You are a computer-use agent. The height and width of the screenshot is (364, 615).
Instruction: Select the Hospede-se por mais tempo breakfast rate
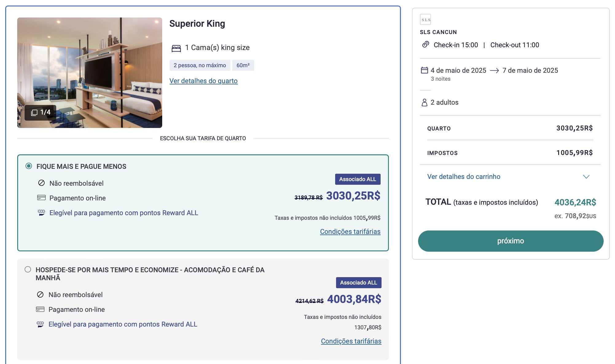click(28, 269)
